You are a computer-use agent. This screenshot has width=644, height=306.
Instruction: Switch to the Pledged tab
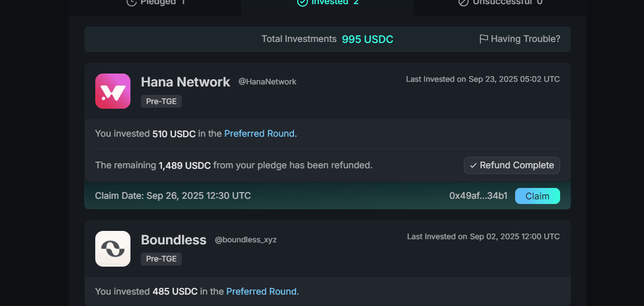point(159,2)
